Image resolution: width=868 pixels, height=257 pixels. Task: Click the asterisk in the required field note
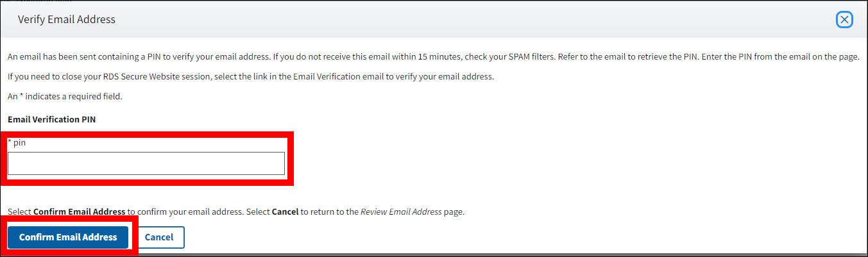point(21,97)
